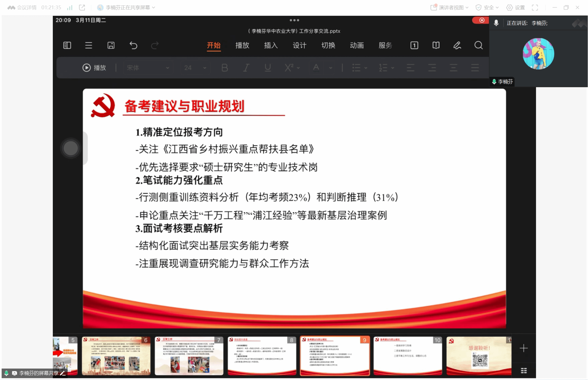Open the sidebar panel layout icon

pos(67,45)
